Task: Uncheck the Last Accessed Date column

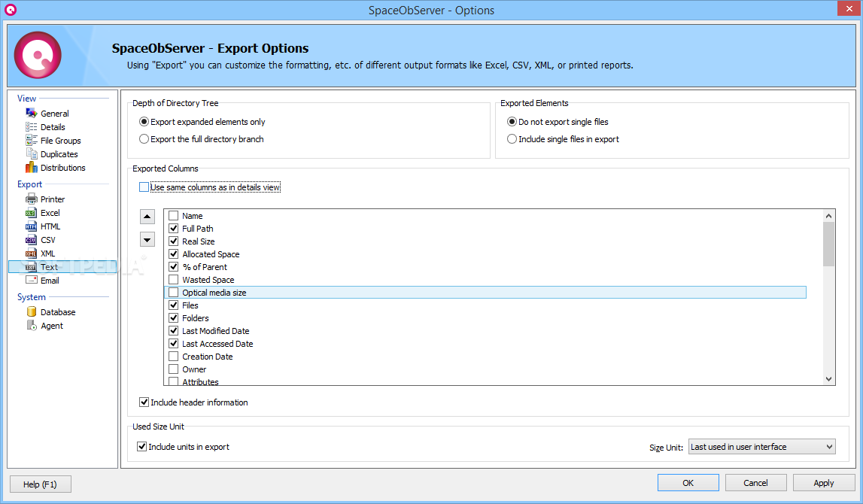Action: (x=173, y=343)
